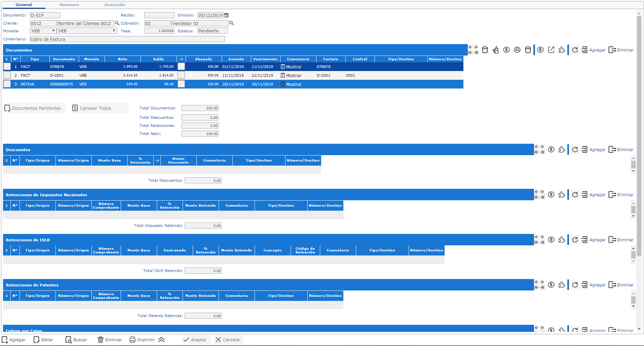Click Eliminar in the bottom toolbar

[x=110, y=340]
